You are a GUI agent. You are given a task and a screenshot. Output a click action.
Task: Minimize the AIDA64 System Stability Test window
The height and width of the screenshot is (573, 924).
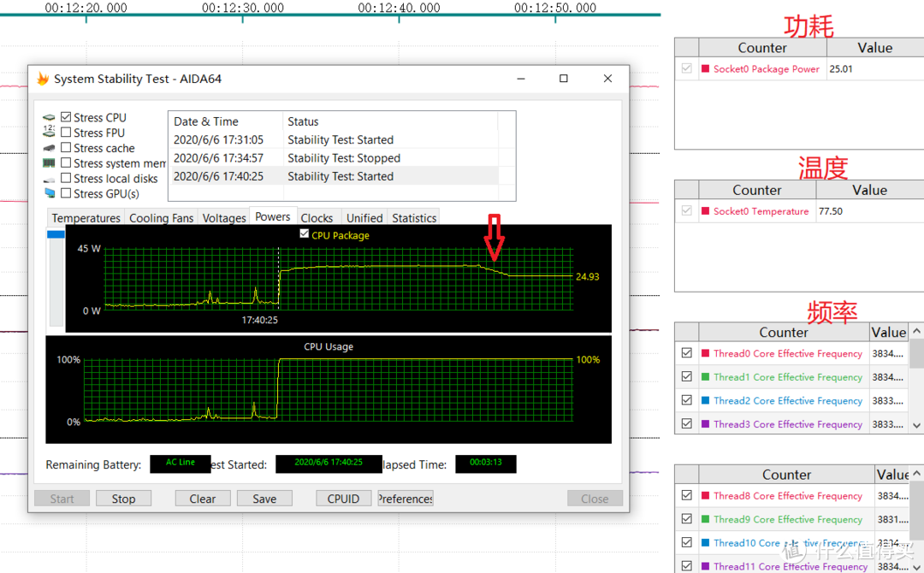click(521, 79)
